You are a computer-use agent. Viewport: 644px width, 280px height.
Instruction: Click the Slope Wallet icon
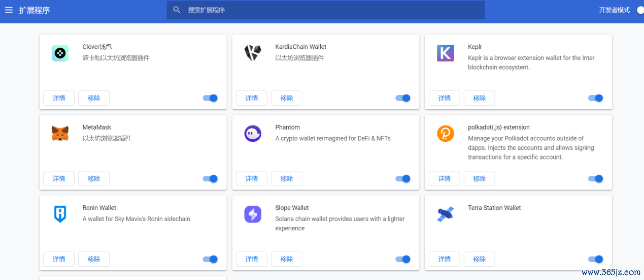coord(253,214)
